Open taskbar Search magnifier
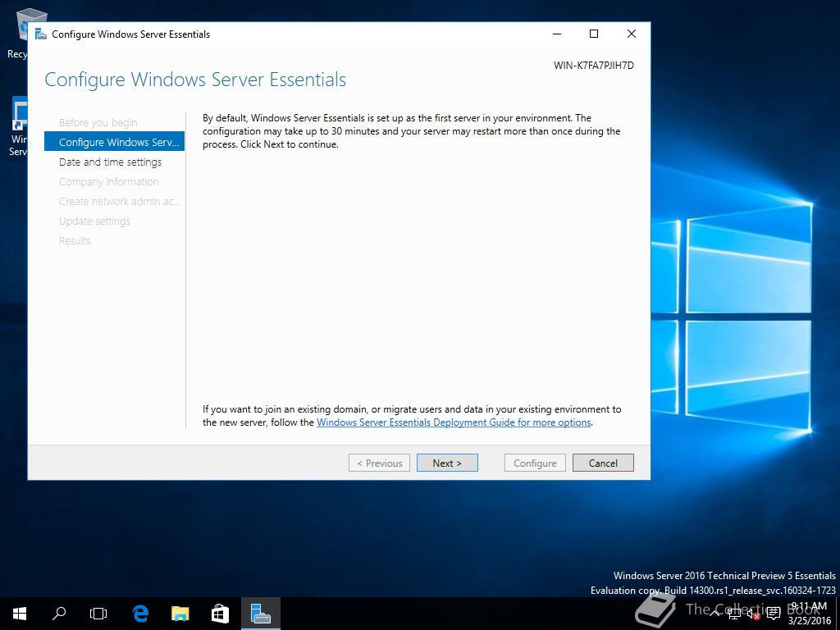The image size is (840, 630). pyautogui.click(x=59, y=614)
